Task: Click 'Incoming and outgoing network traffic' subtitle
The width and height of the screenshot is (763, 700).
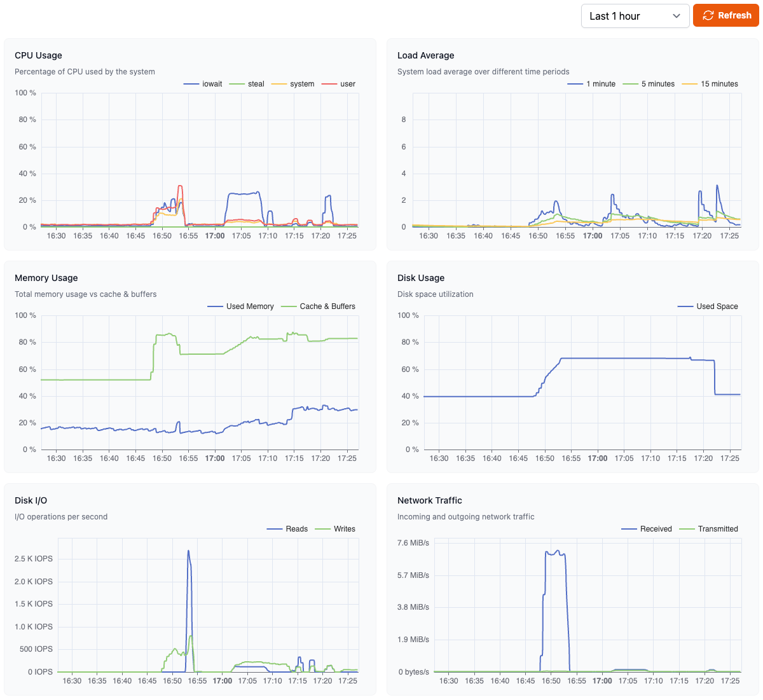Action: [x=466, y=517]
